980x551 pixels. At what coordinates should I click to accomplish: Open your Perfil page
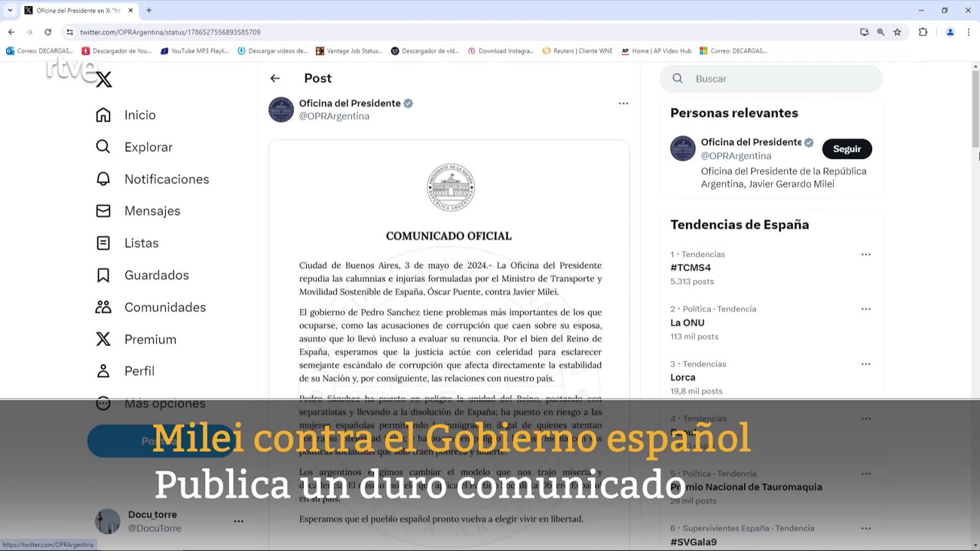click(139, 371)
